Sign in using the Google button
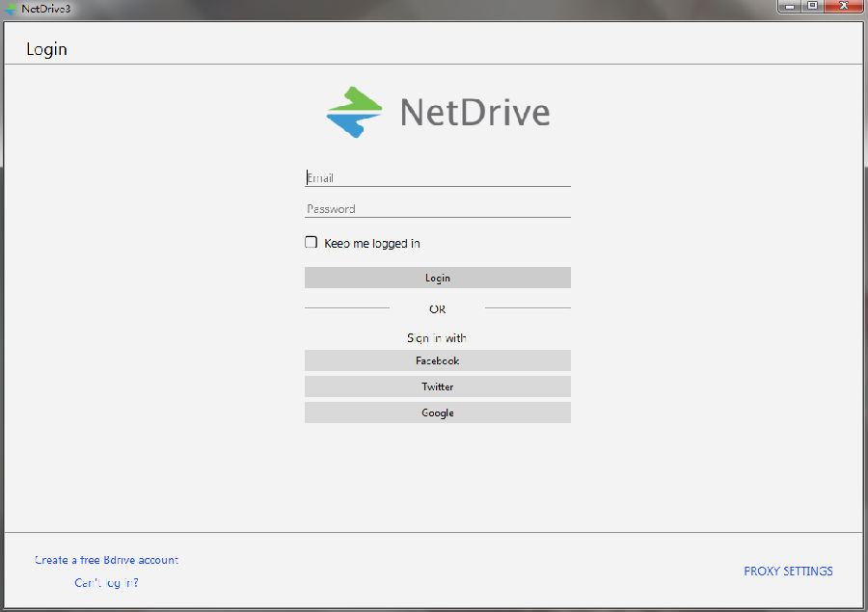The height and width of the screenshot is (612, 868). [437, 412]
